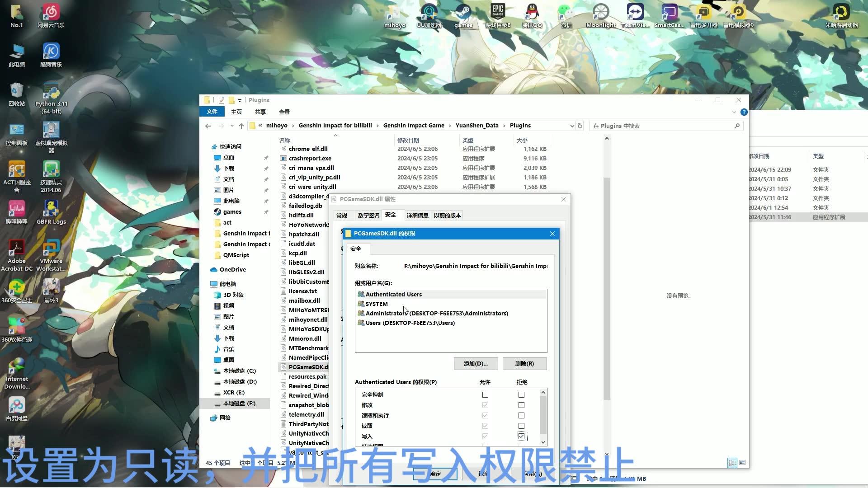Launch VMware Workstation desktop icon

click(x=51, y=255)
